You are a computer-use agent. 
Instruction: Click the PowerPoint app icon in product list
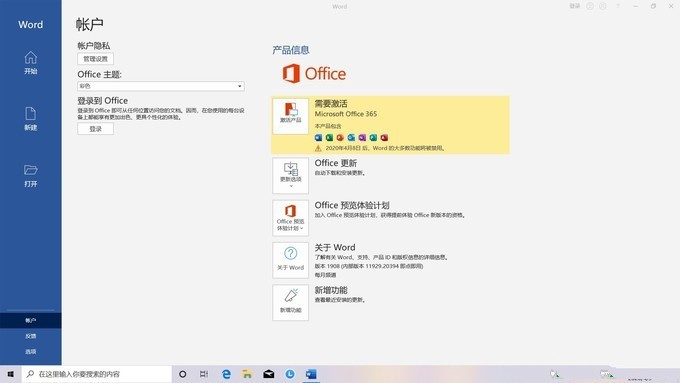pyautogui.click(x=340, y=137)
